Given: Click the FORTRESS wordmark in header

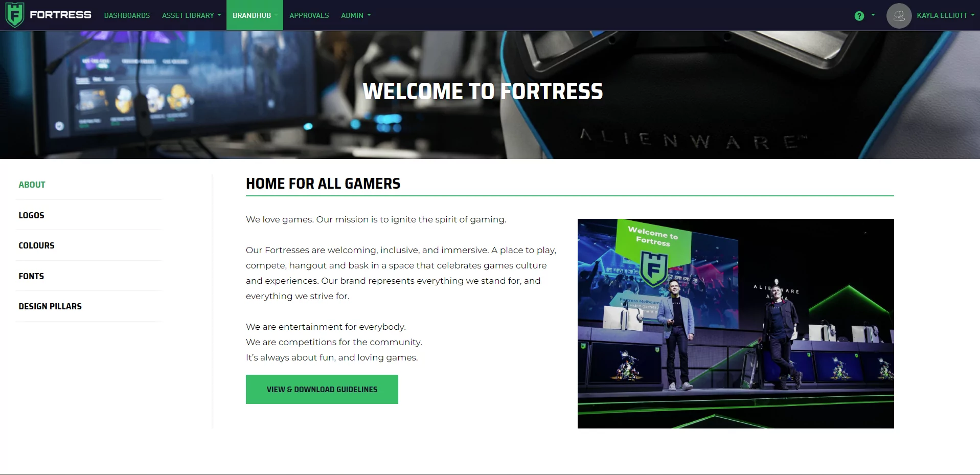Looking at the screenshot, I should tap(60, 15).
